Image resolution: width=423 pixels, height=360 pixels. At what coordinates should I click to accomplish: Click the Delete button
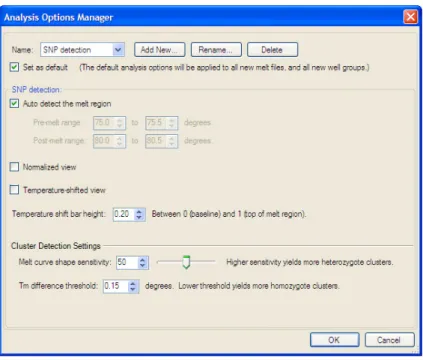click(272, 50)
